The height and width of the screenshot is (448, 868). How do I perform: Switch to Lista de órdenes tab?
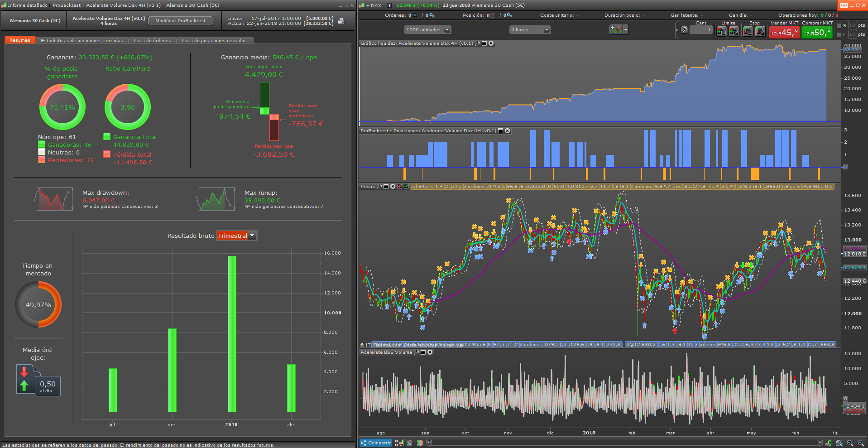point(152,41)
